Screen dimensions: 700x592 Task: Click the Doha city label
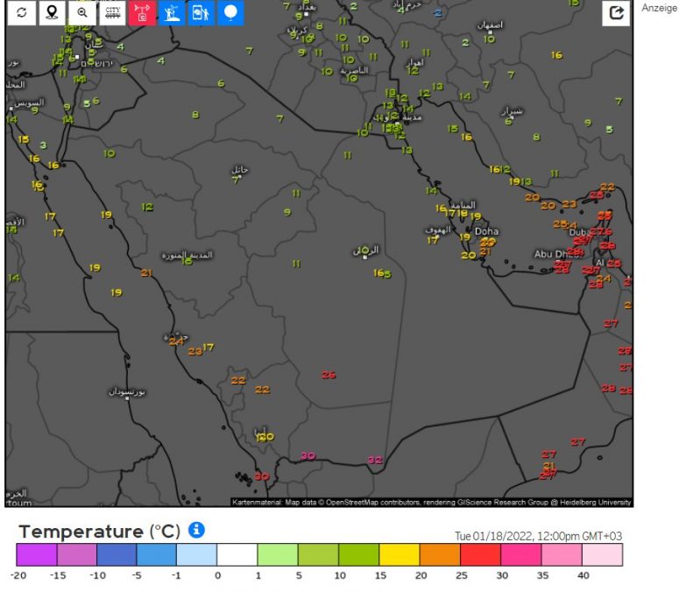486,231
